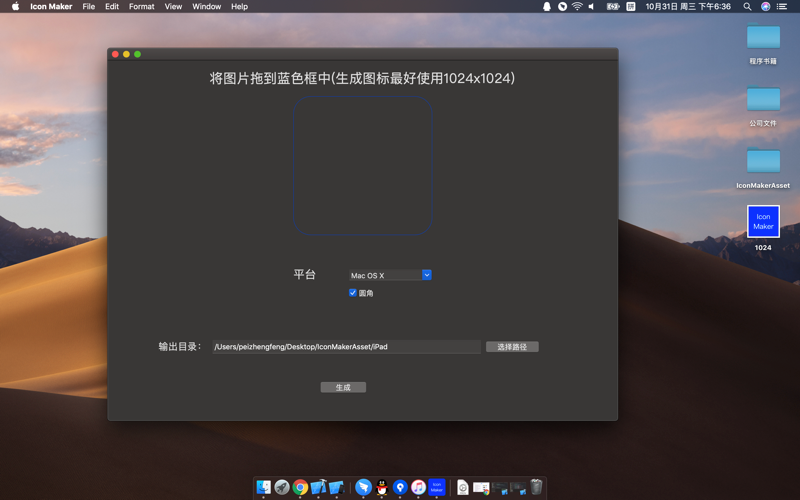Open volume control in menu bar
800x500 pixels.
click(592, 7)
